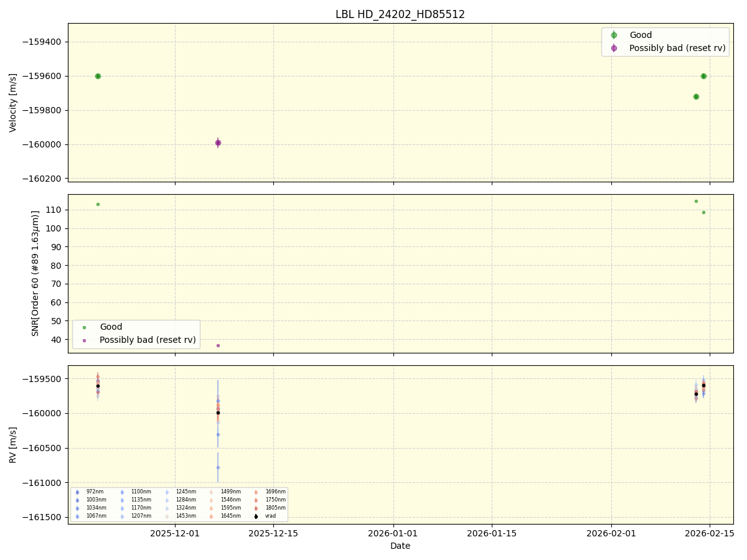
Task: Click the green Good marker in velocity legend
Action: tap(614, 35)
